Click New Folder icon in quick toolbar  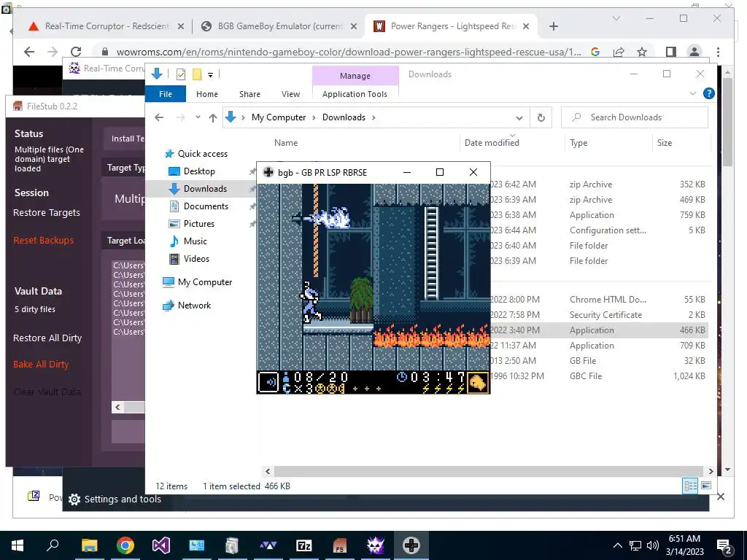click(x=197, y=74)
